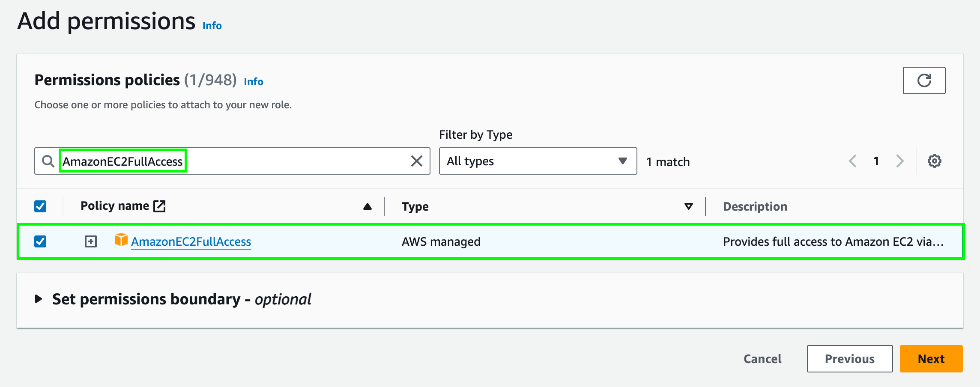Go to previous page of results
This screenshot has height=387, width=980.
(x=852, y=161)
